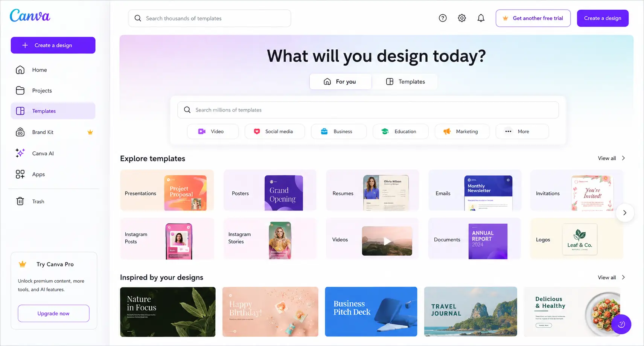Click the top-right Create a design button

coord(603,18)
